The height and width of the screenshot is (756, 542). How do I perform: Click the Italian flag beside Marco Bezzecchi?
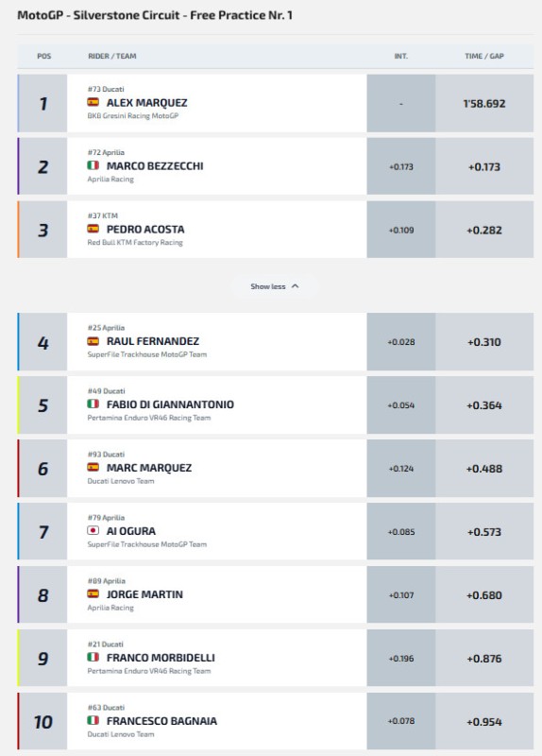[x=93, y=165]
